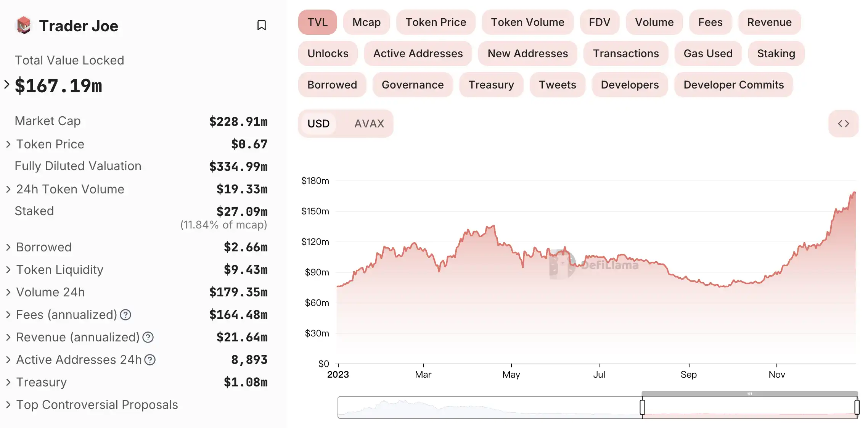868x428 pixels.
Task: Click the top grab handle of the range selector
Action: [749, 393]
